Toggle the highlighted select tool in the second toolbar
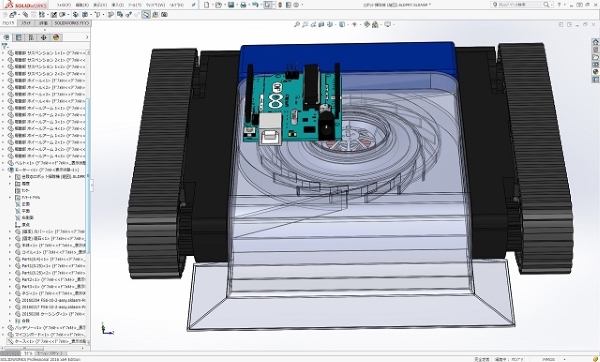The height and width of the screenshot is (362, 600). coord(146,15)
